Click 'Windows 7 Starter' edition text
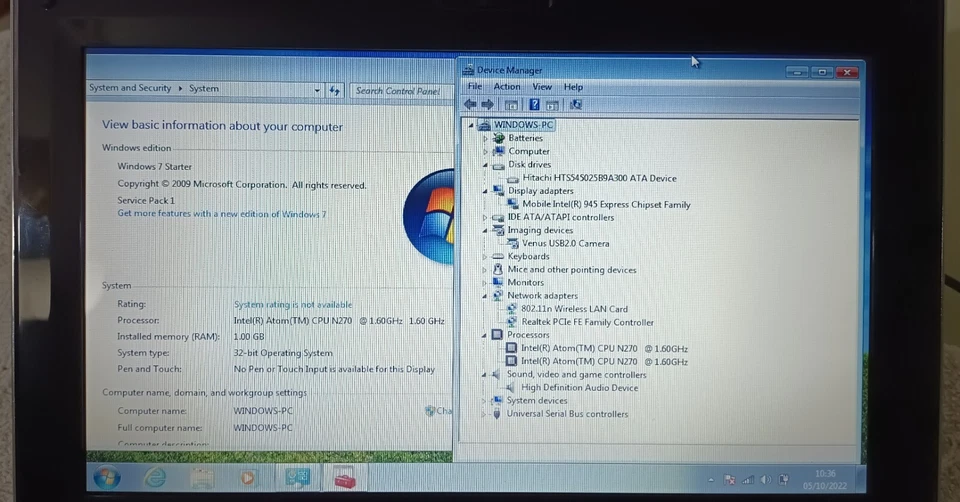 click(154, 167)
